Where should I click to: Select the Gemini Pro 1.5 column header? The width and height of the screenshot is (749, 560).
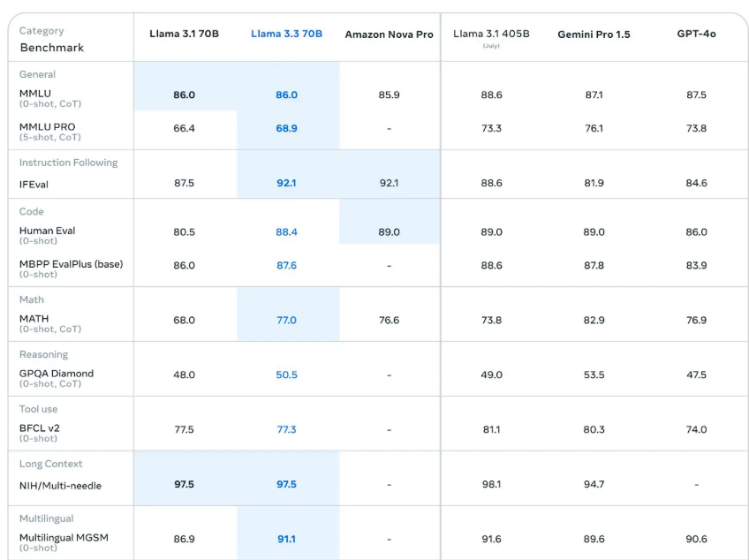pos(594,34)
